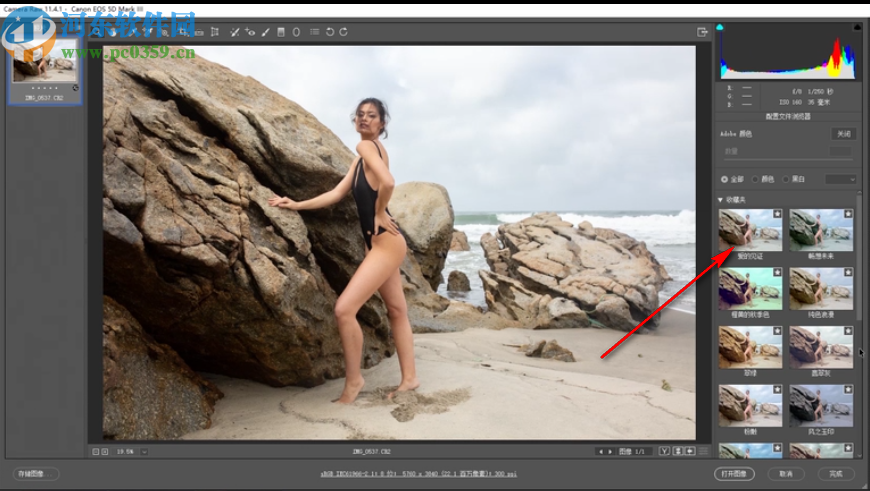This screenshot has width=870, height=491.
Task: Toggle full screen mode icon
Action: tap(703, 32)
